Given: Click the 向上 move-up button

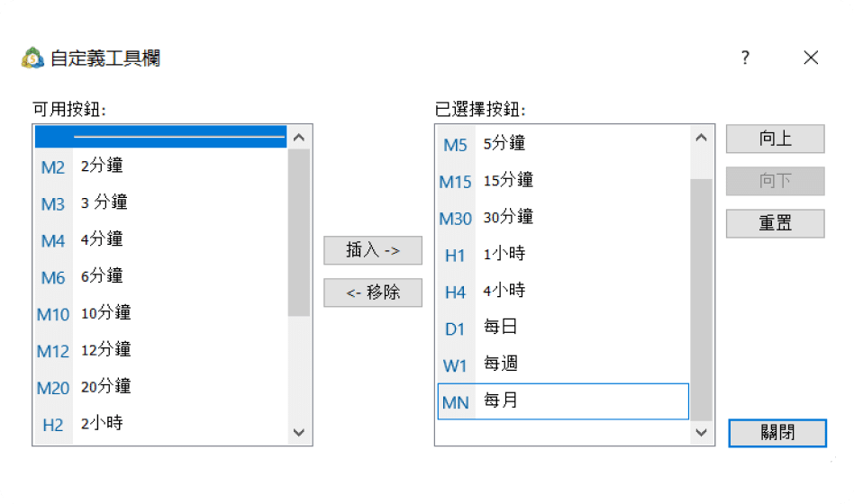Looking at the screenshot, I should (x=775, y=139).
